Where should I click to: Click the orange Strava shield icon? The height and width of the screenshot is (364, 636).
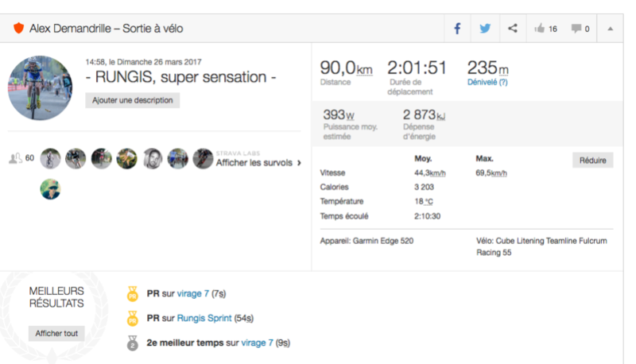pyautogui.click(x=19, y=29)
